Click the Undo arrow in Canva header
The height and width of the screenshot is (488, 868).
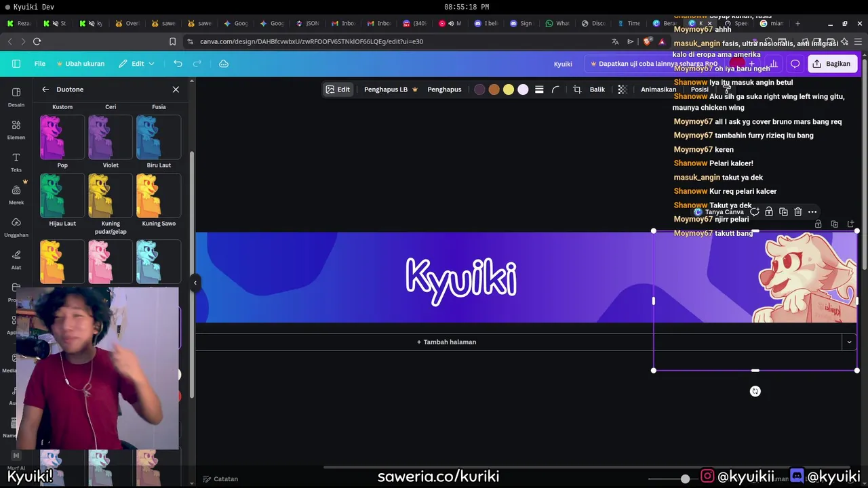click(x=178, y=64)
